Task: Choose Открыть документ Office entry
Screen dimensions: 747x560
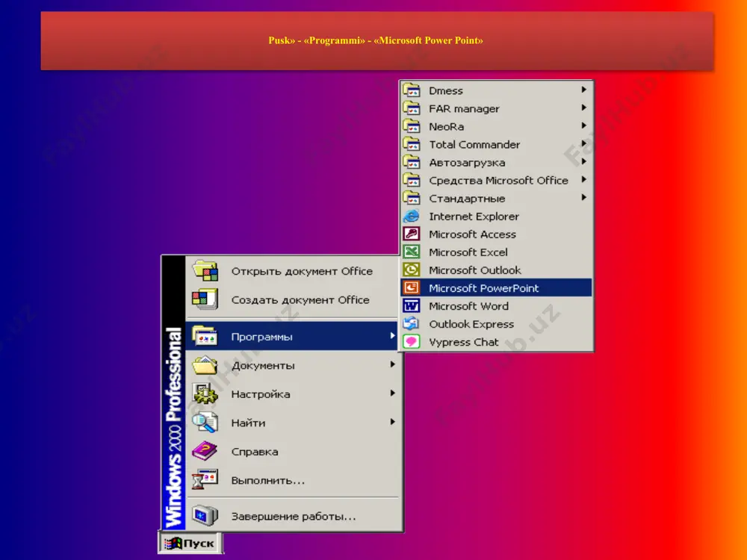Action: coord(293,271)
